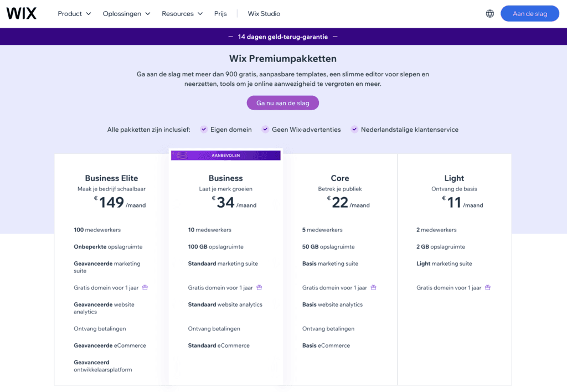Click gift icon in Core column

tap(374, 287)
